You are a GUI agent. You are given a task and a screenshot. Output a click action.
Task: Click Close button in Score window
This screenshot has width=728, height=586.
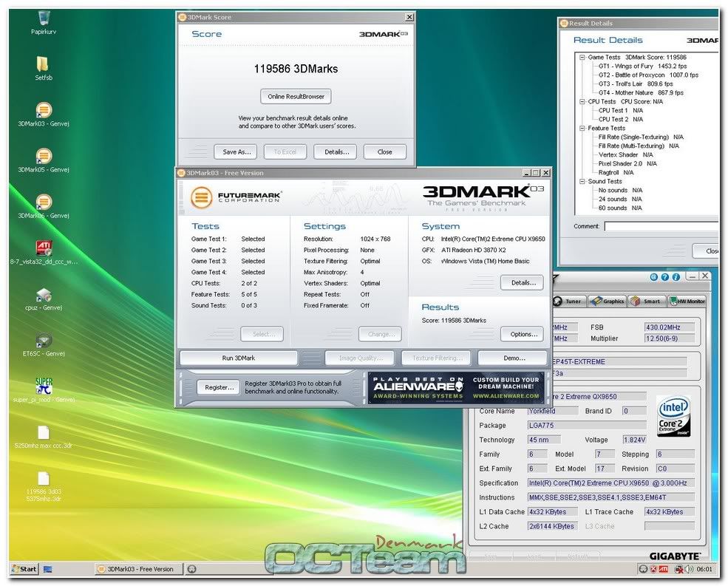click(384, 151)
